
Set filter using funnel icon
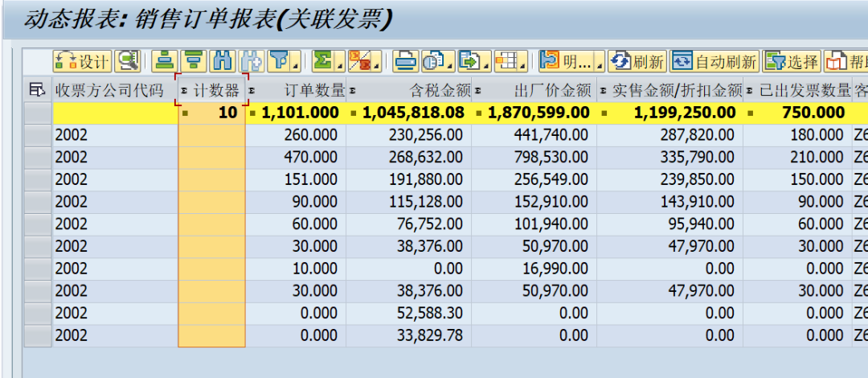point(279,61)
